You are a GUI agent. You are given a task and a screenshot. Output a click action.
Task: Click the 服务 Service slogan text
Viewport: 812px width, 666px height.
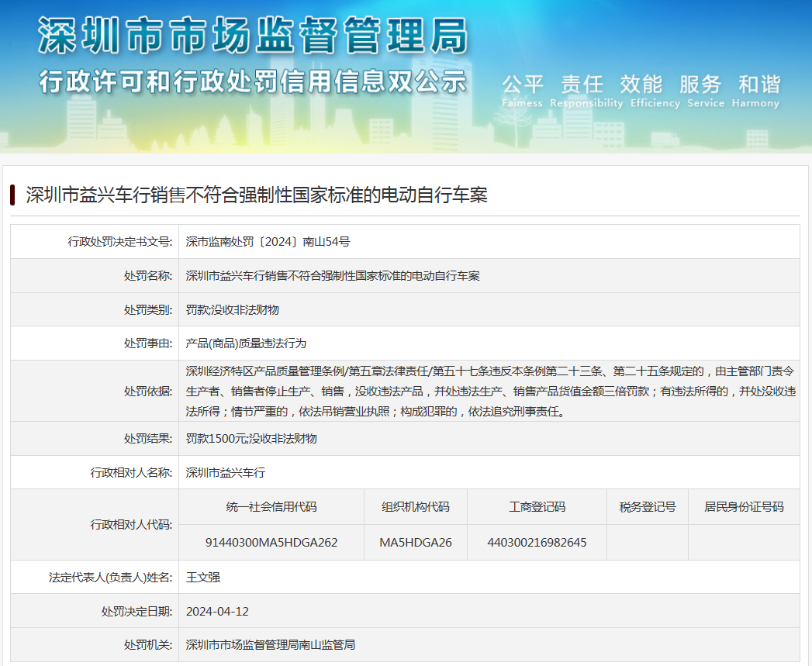click(705, 91)
